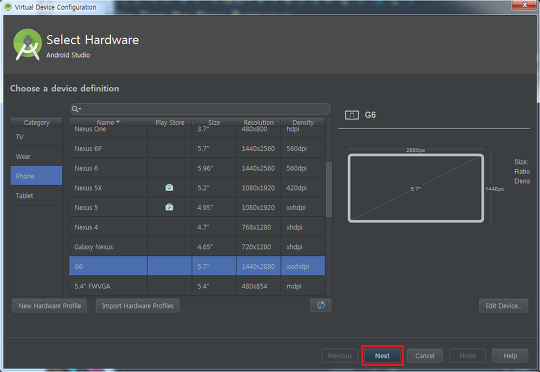Select the Nexus 5X device row
This screenshot has width=540, height=372.
coord(197,188)
